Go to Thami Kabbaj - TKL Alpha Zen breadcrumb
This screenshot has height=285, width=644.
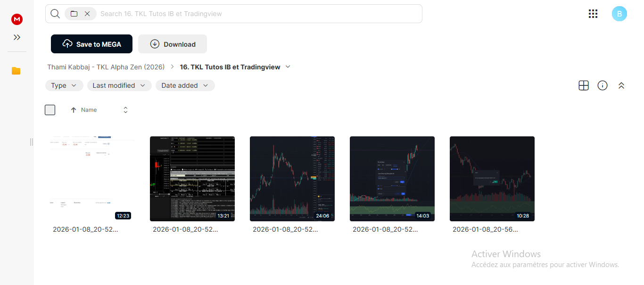pyautogui.click(x=106, y=67)
